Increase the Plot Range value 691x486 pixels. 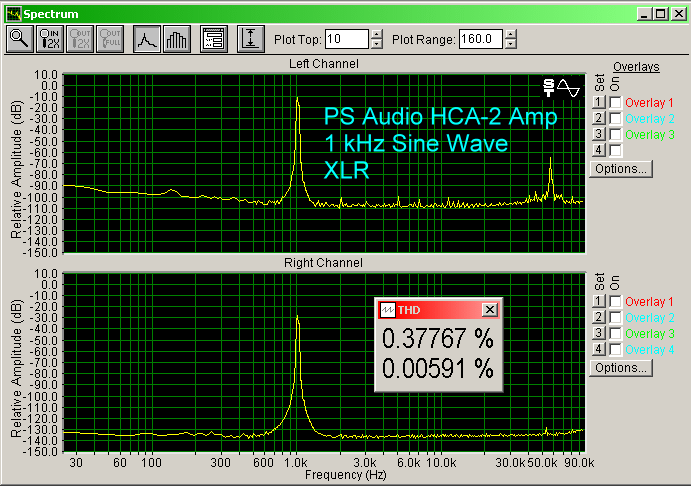[512, 35]
